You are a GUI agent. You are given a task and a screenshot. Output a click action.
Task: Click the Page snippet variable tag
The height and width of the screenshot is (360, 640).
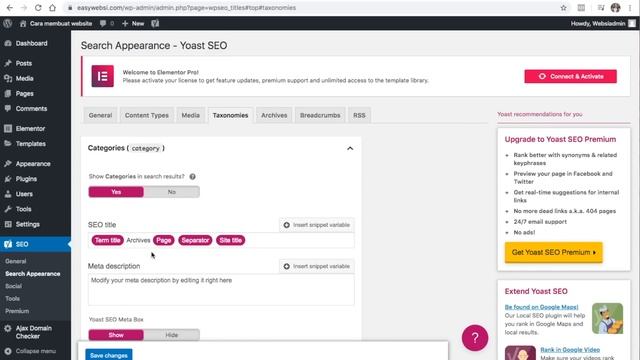[x=164, y=240]
